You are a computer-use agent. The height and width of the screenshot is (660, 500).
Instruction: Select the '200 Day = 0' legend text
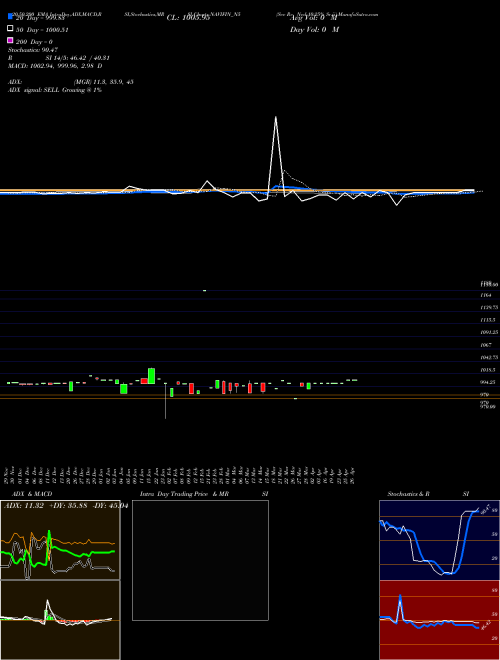[x=35, y=42]
